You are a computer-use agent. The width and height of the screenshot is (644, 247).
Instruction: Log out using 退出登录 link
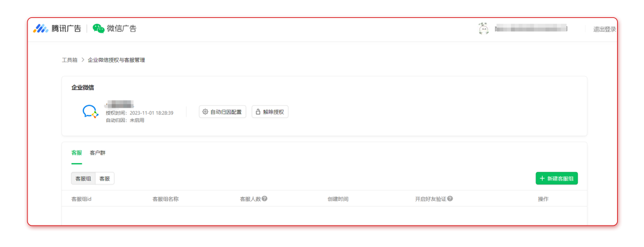pyautogui.click(x=604, y=29)
